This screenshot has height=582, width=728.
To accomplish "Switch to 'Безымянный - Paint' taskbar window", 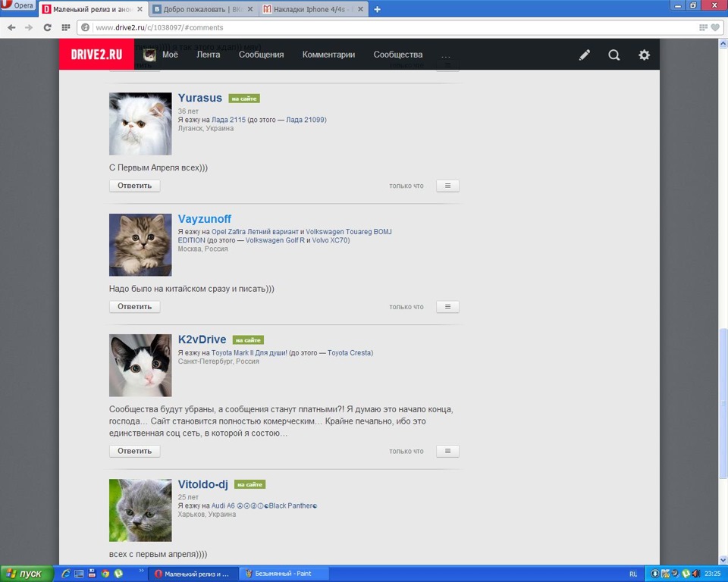I will tap(283, 574).
